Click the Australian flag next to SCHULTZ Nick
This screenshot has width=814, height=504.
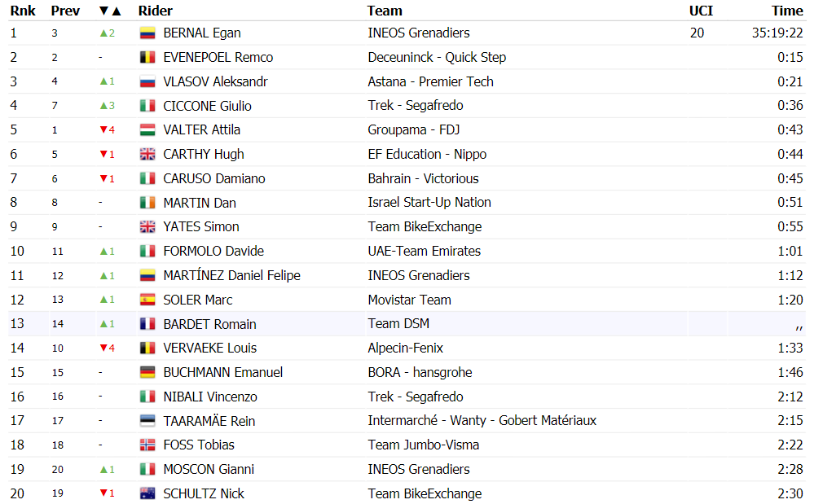coord(147,493)
